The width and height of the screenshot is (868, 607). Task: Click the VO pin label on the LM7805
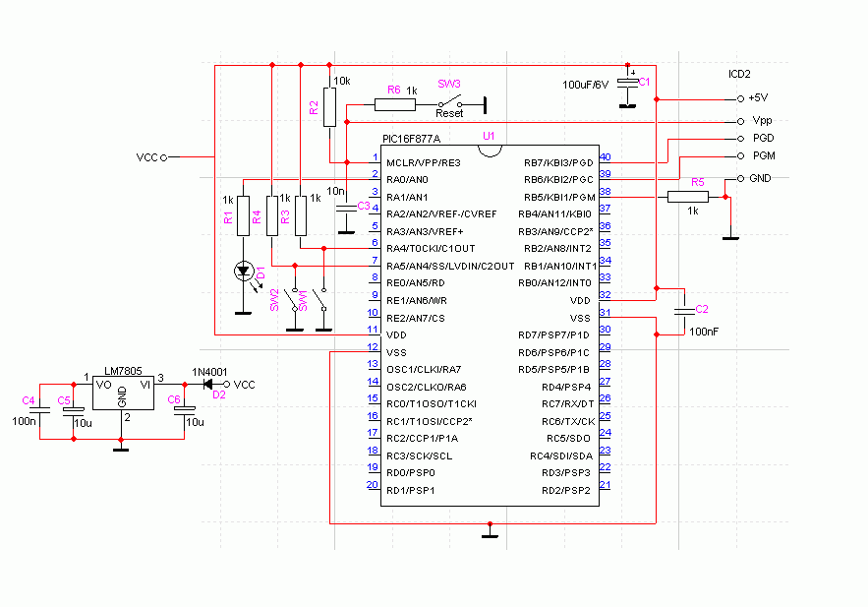coord(103,385)
